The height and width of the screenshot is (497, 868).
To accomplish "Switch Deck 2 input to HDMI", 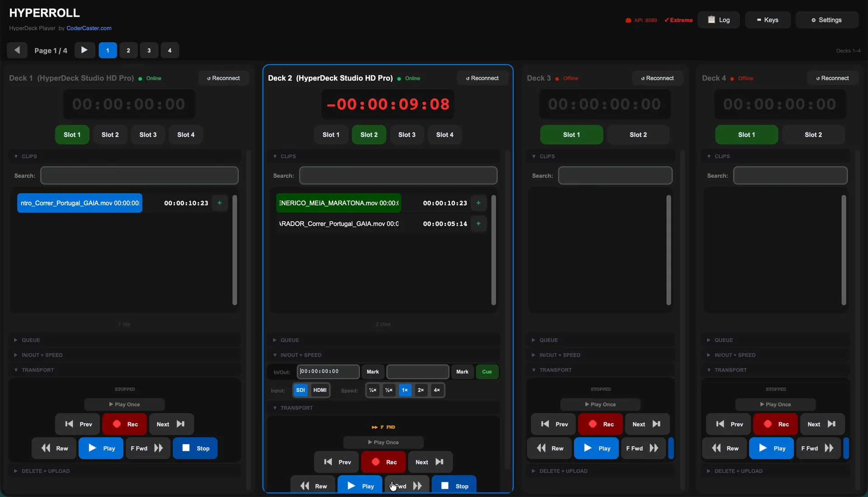I will [320, 390].
